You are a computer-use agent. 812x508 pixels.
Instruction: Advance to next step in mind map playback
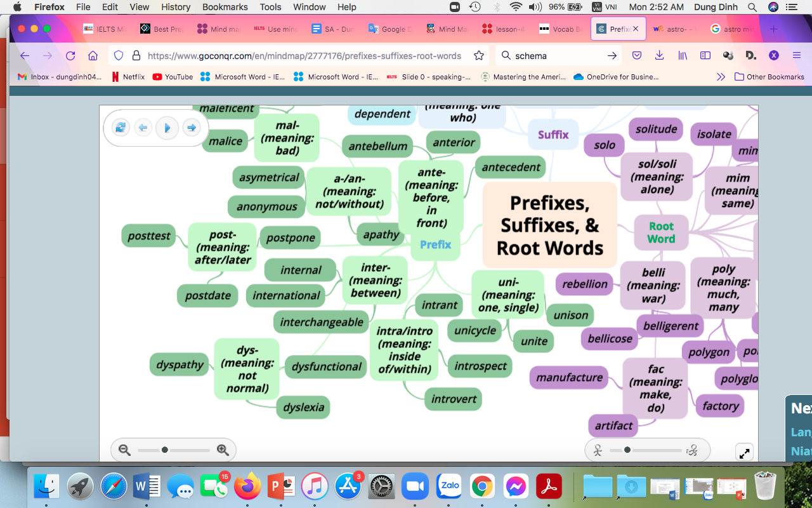191,128
